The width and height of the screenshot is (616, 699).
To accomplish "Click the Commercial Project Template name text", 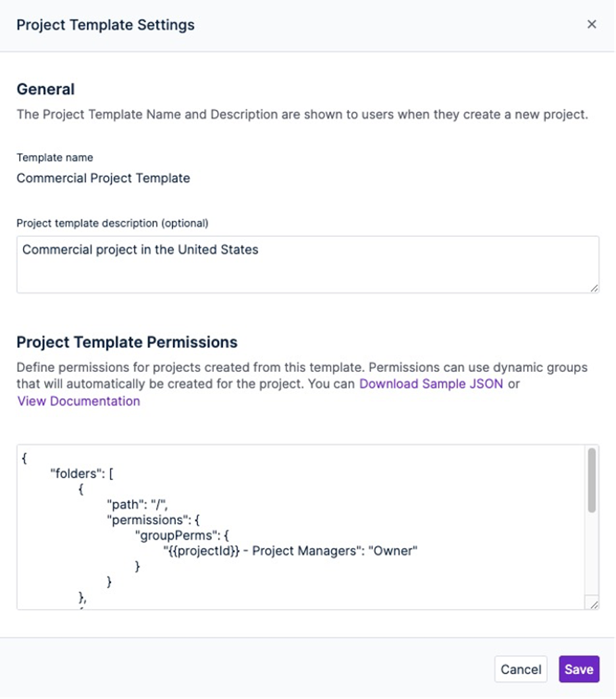I will coord(103,178).
